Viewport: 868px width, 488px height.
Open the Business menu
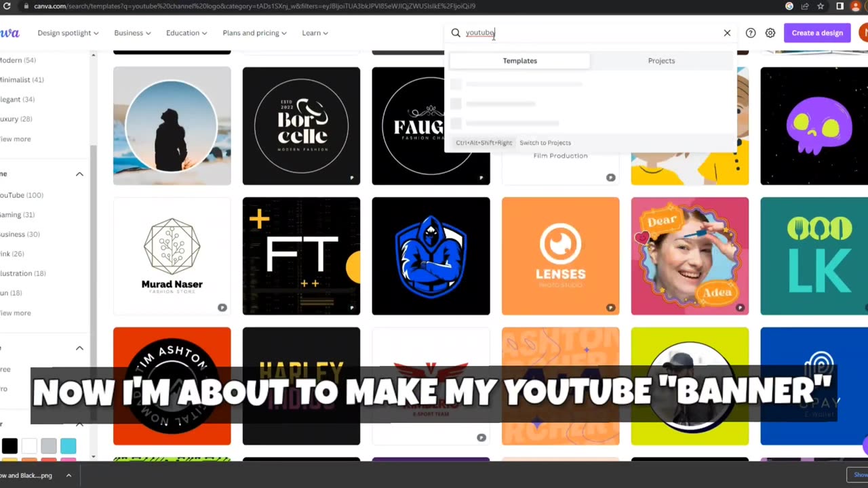tap(132, 33)
